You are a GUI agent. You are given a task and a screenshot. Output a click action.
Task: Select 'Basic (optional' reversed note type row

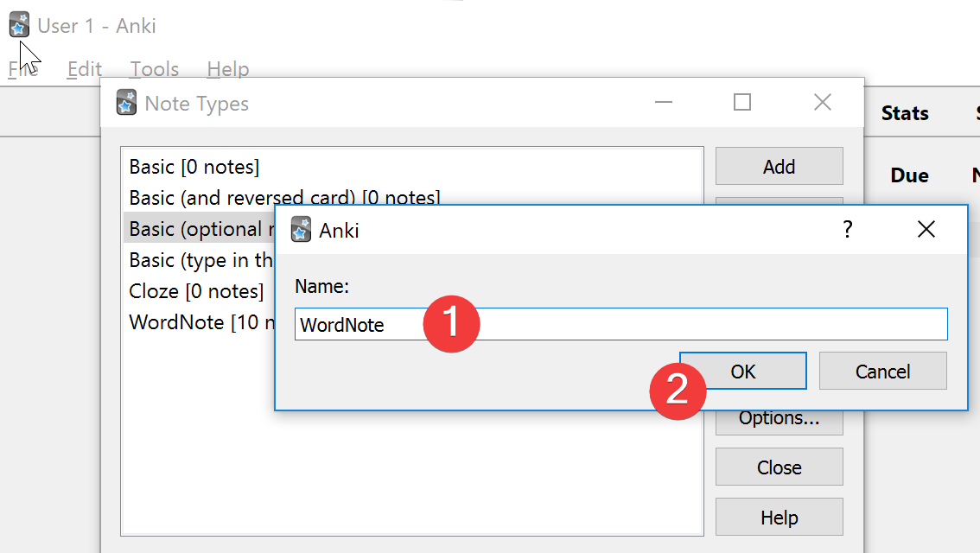200,229
